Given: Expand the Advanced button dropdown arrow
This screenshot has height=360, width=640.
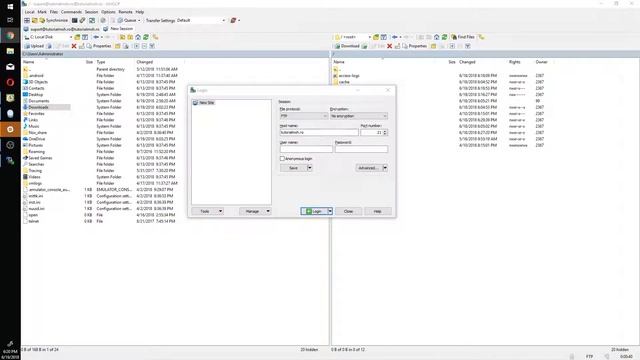Looking at the screenshot, I should point(385,168).
